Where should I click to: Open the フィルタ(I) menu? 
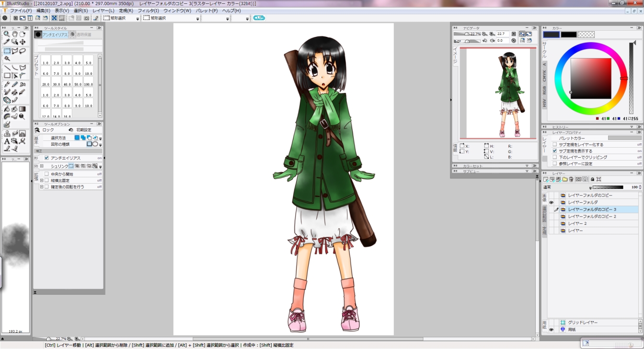148,11
